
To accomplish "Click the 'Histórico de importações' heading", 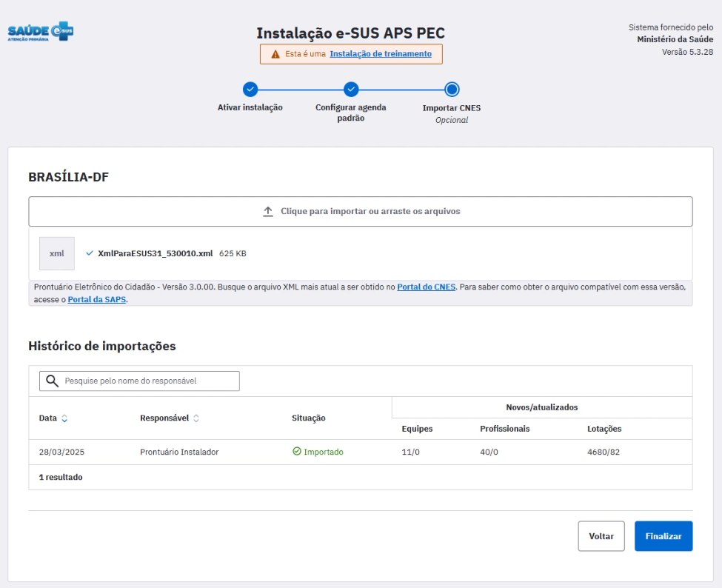I will click(x=101, y=347).
